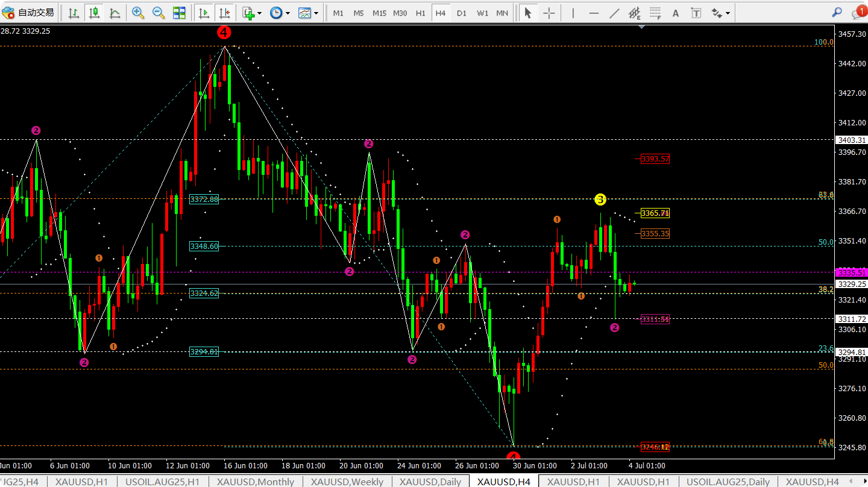Select the D1 timeframe
Viewport: 868px width, 487px height.
point(461,13)
